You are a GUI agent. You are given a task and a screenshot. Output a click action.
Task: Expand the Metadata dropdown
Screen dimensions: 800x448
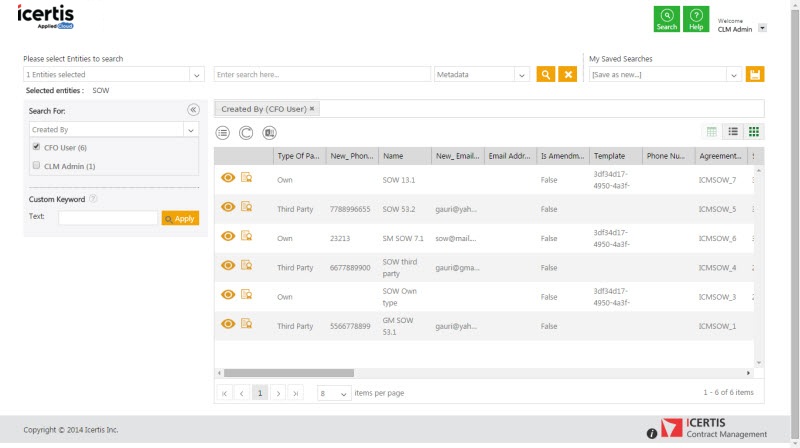(x=521, y=75)
